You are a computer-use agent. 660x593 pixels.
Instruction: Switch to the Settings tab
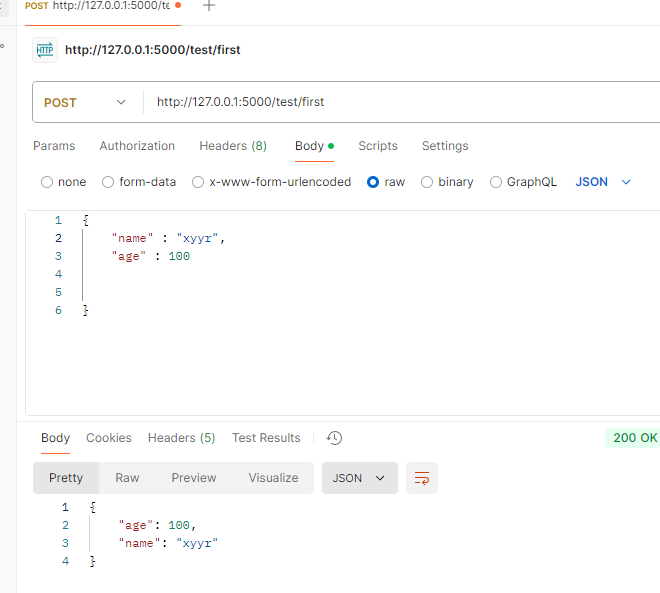[x=445, y=146]
